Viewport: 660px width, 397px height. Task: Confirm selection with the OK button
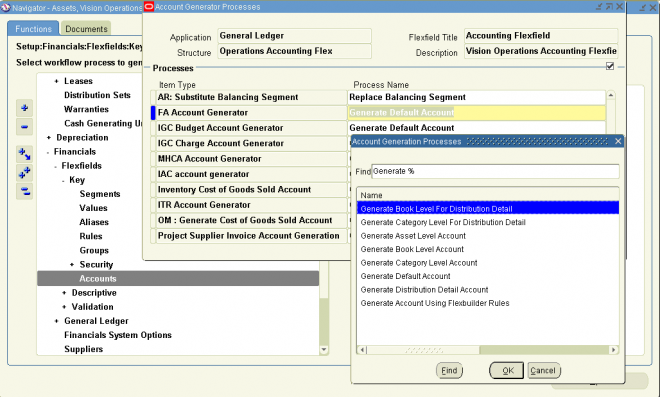coord(507,370)
